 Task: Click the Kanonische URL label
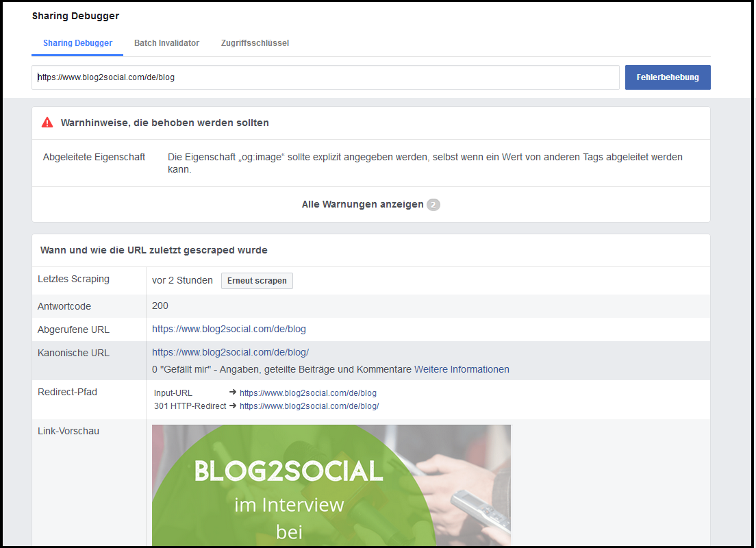pos(73,353)
